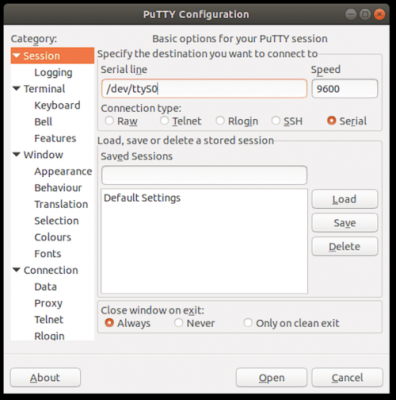396x400 pixels.
Task: Save the current session
Action: coord(345,223)
